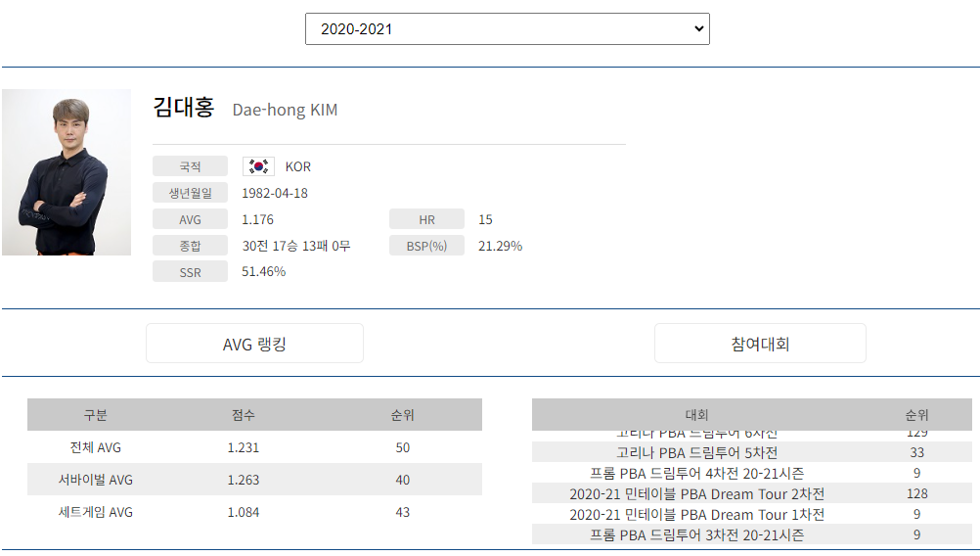Click the 생년월일 label
980x556 pixels.
click(190, 193)
